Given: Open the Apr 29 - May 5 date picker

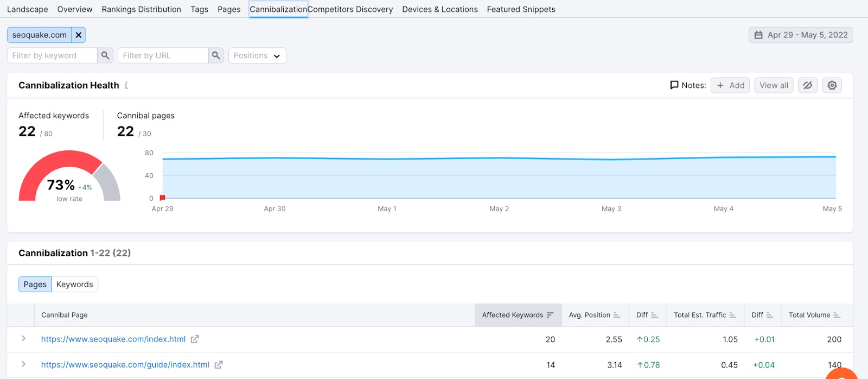Looking at the screenshot, I should (801, 35).
